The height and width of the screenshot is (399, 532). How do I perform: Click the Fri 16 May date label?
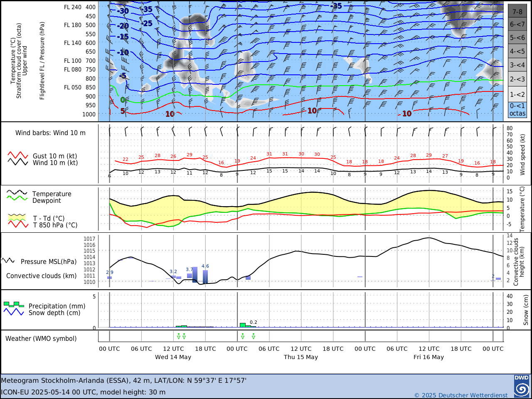[429, 357]
